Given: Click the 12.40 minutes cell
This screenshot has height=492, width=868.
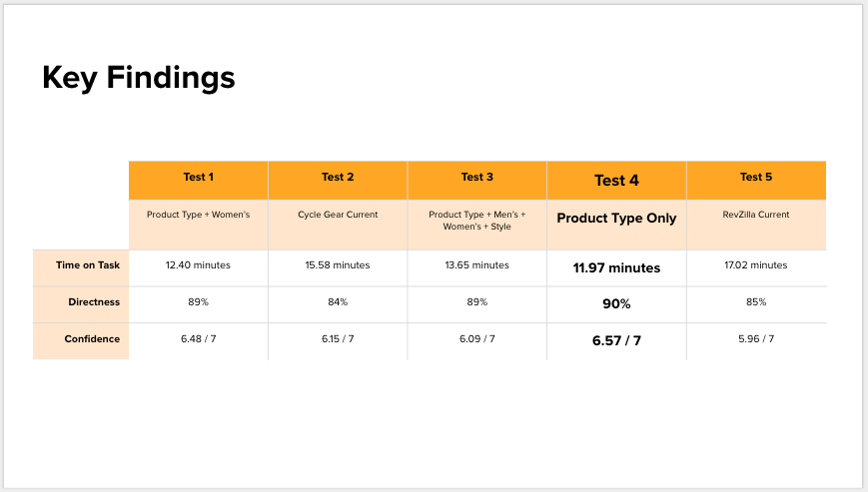Looking at the screenshot, I should coord(198,265).
